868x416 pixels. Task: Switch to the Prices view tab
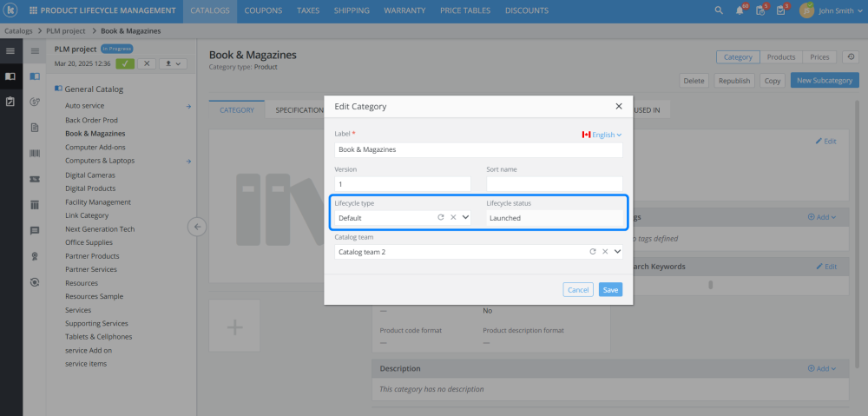click(819, 57)
